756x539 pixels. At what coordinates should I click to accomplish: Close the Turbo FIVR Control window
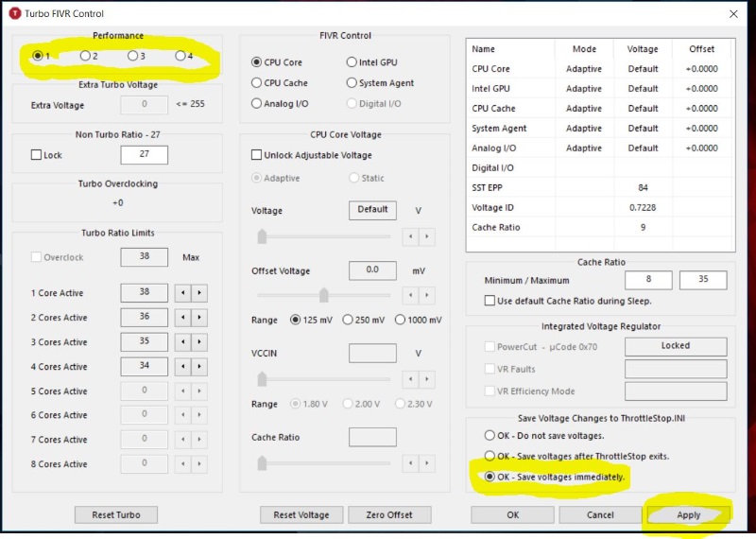point(733,14)
